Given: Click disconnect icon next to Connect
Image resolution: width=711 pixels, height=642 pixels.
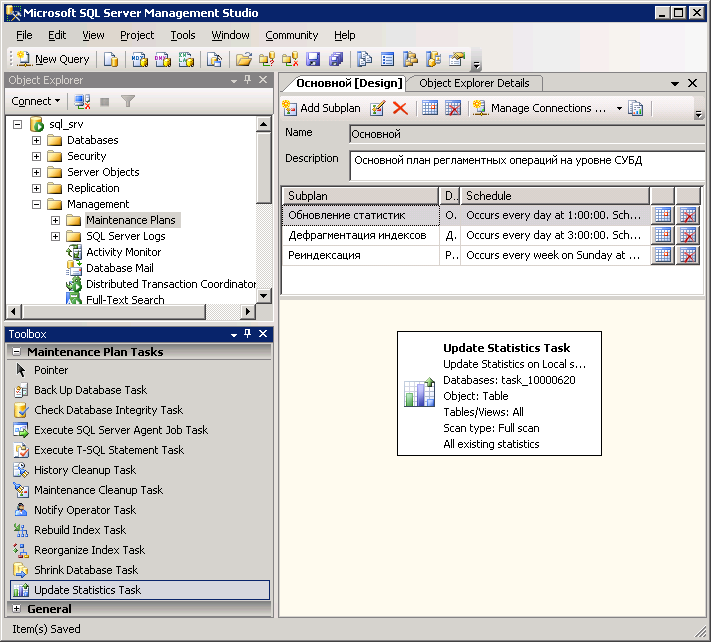Looking at the screenshot, I should (x=83, y=101).
